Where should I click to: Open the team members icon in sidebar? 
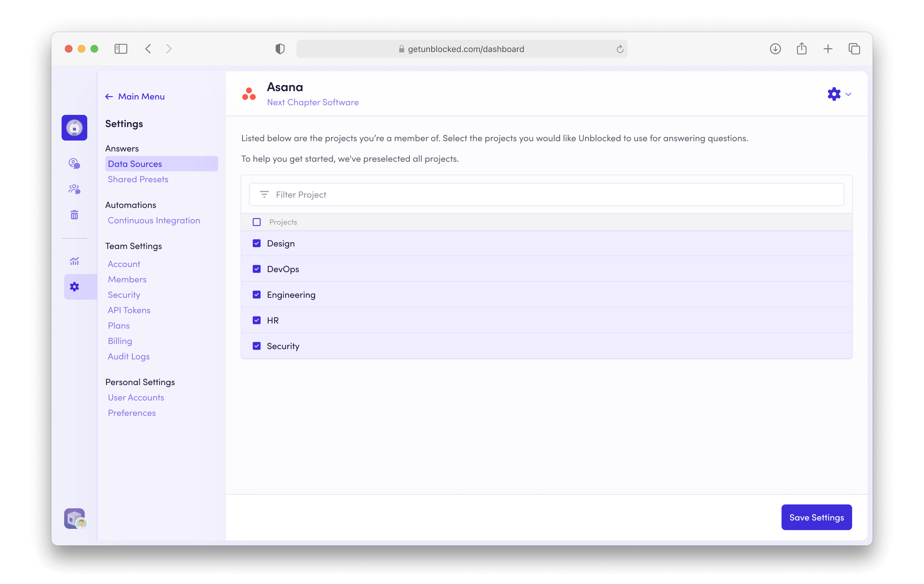[74, 189]
